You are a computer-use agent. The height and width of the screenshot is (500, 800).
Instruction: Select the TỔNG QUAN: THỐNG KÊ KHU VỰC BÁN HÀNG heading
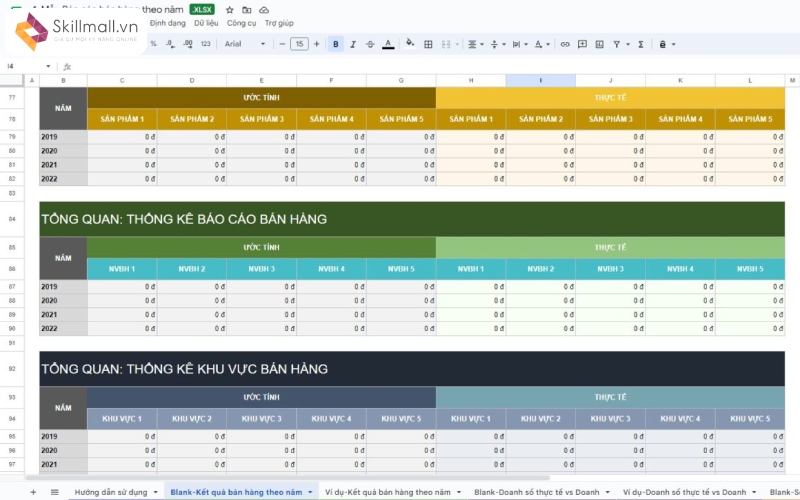(x=412, y=368)
